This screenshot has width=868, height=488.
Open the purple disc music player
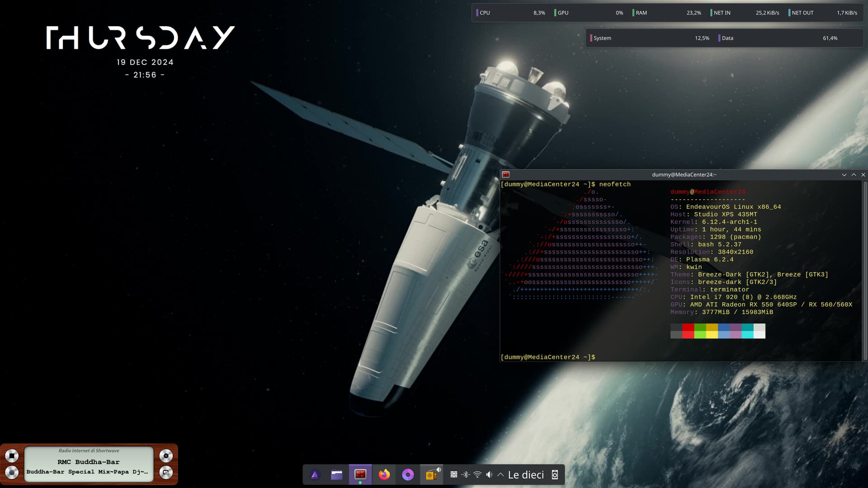[x=408, y=475]
